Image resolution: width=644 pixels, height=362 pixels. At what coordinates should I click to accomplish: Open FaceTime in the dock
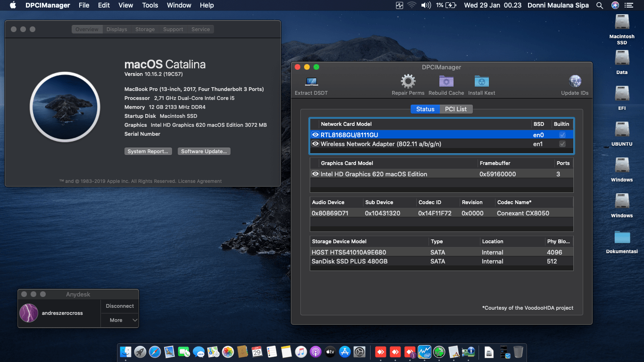[x=184, y=352]
